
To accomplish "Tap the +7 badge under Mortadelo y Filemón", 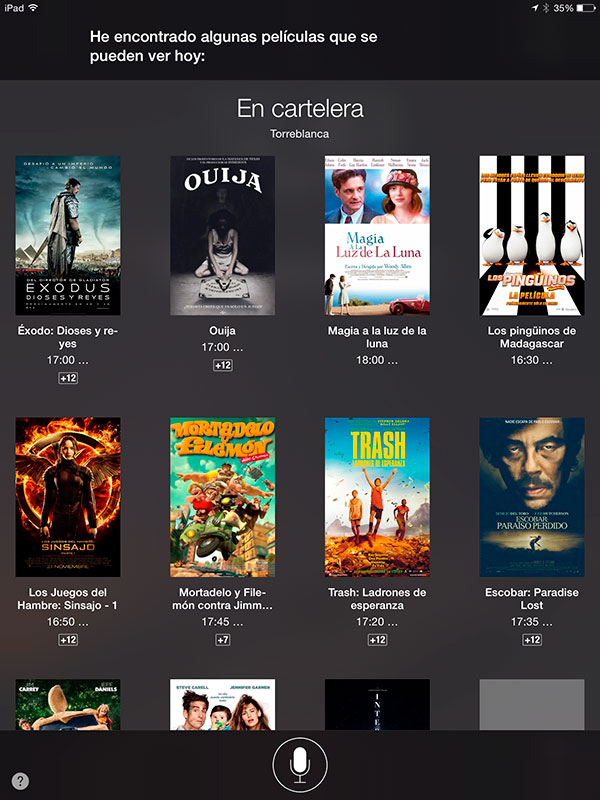I will [222, 640].
